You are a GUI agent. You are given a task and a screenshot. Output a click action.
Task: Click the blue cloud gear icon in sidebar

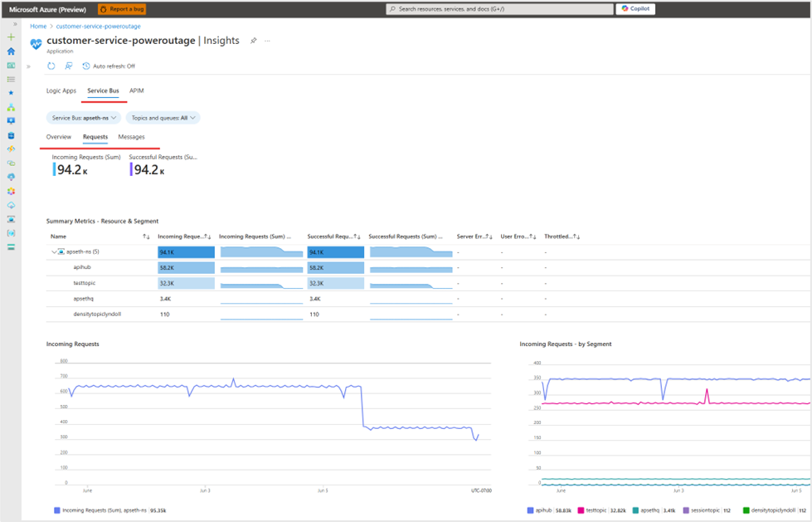click(x=11, y=177)
